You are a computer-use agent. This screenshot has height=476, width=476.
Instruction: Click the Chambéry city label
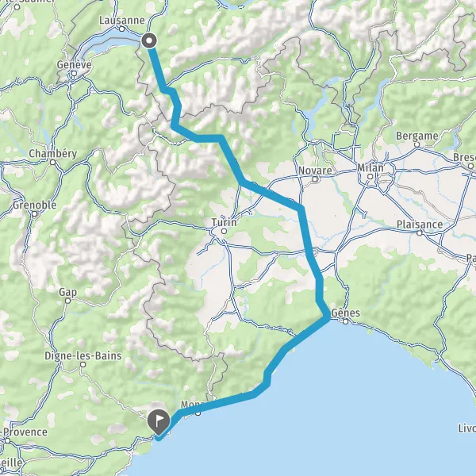tap(53, 153)
